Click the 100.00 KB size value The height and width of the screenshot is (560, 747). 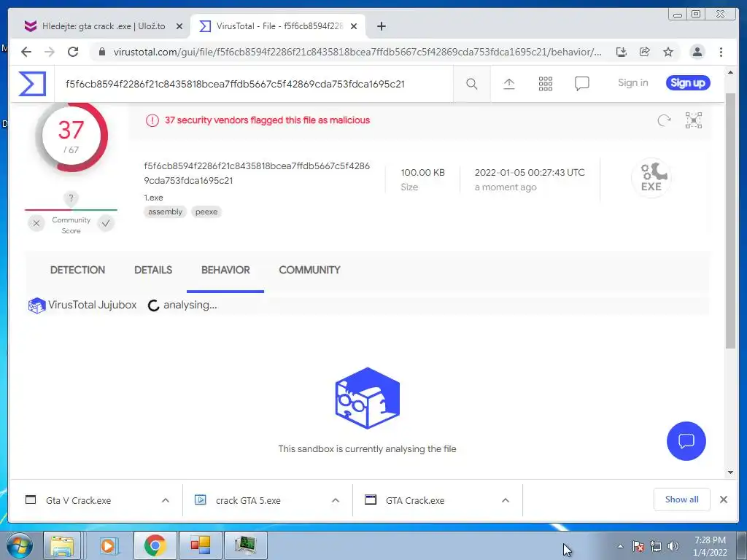click(x=422, y=173)
